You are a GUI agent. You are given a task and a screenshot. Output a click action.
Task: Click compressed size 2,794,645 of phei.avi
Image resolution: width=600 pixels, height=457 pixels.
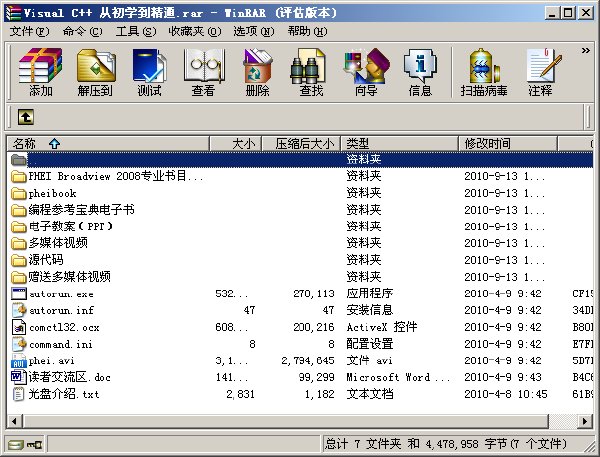click(x=308, y=361)
